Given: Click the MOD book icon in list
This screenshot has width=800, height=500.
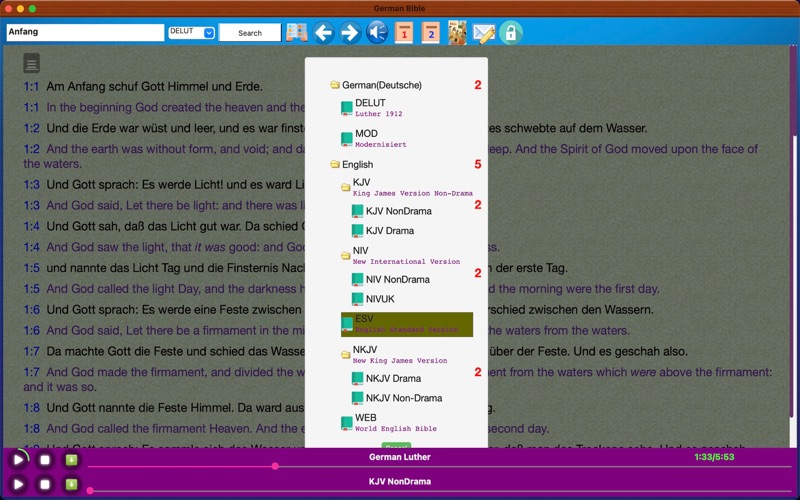Looking at the screenshot, I should click(346, 139).
